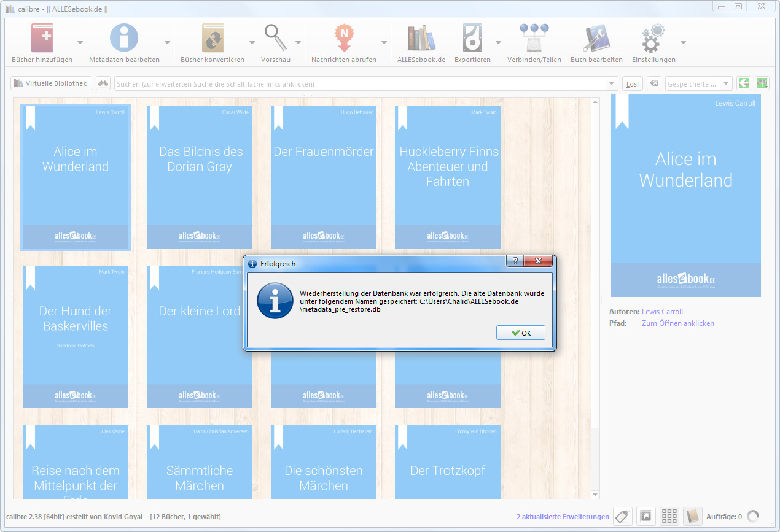Click the large cover in the details panel

click(x=686, y=196)
